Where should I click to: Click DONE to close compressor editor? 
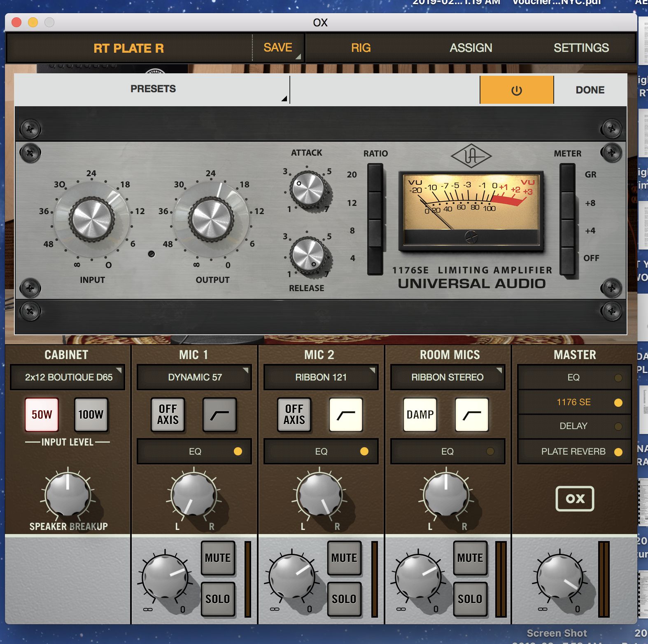click(x=590, y=90)
